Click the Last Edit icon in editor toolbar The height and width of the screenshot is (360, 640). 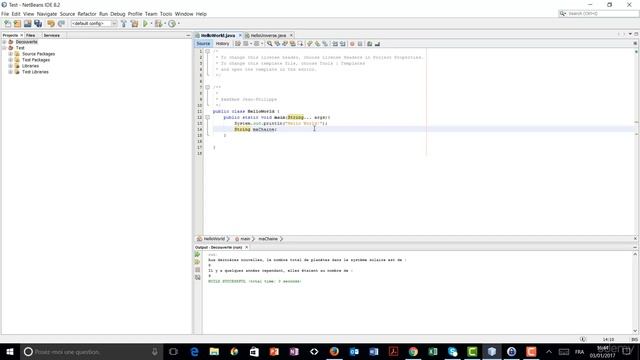pyautogui.click(x=238, y=44)
